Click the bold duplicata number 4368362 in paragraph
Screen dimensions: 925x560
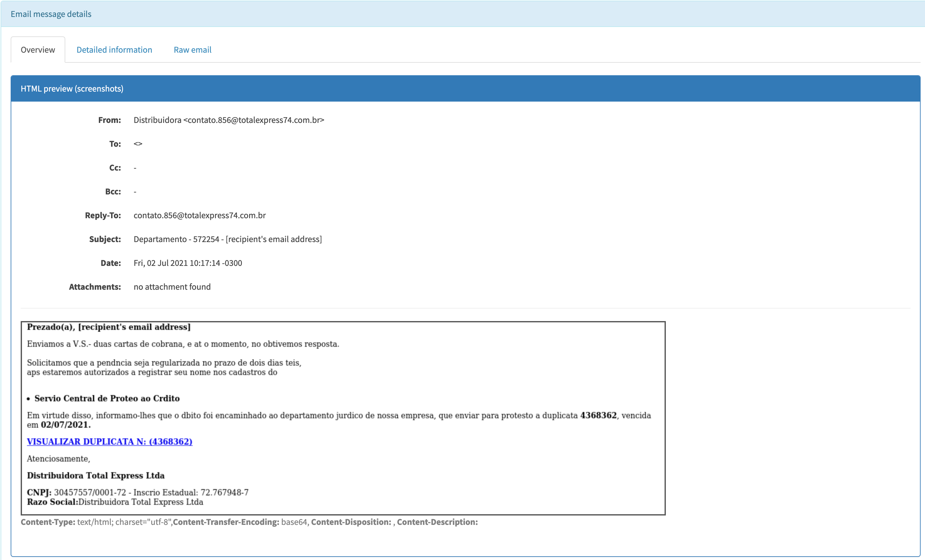point(598,415)
